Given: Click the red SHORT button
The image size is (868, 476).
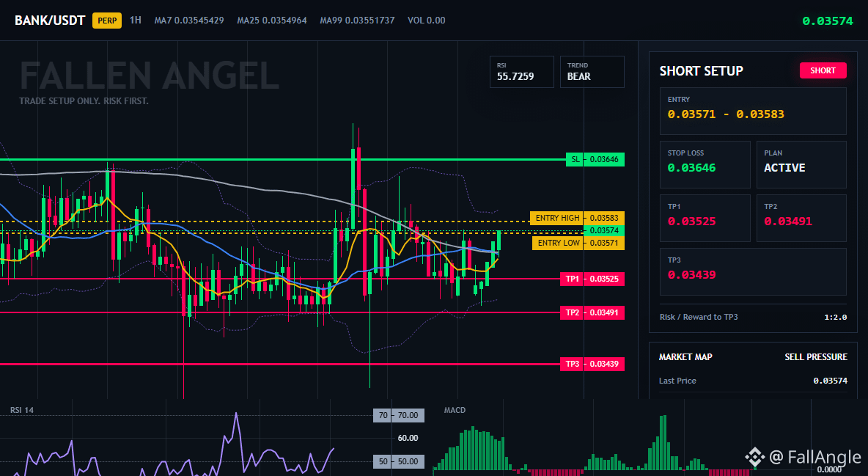Looking at the screenshot, I should (x=823, y=70).
